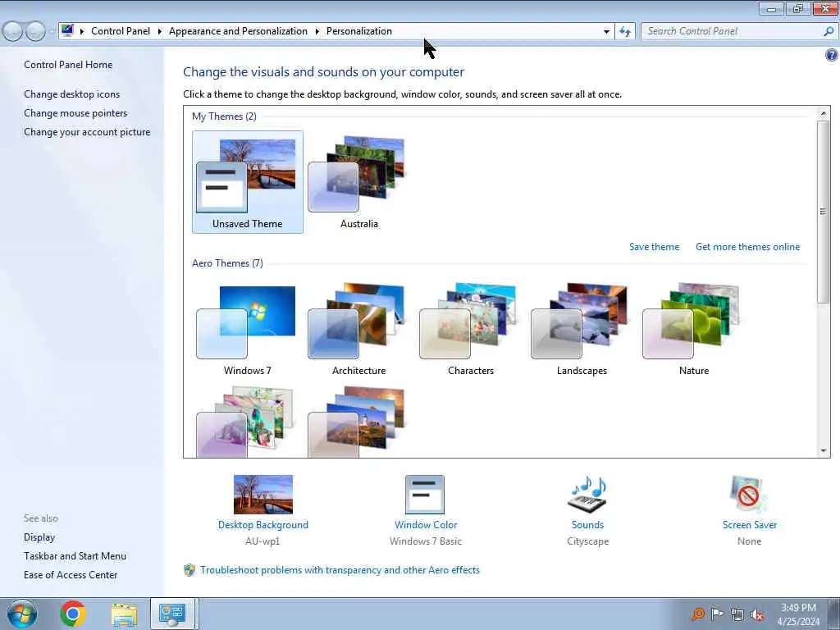840x630 pixels.
Task: Click the Back navigation arrow
Action: click(x=13, y=32)
